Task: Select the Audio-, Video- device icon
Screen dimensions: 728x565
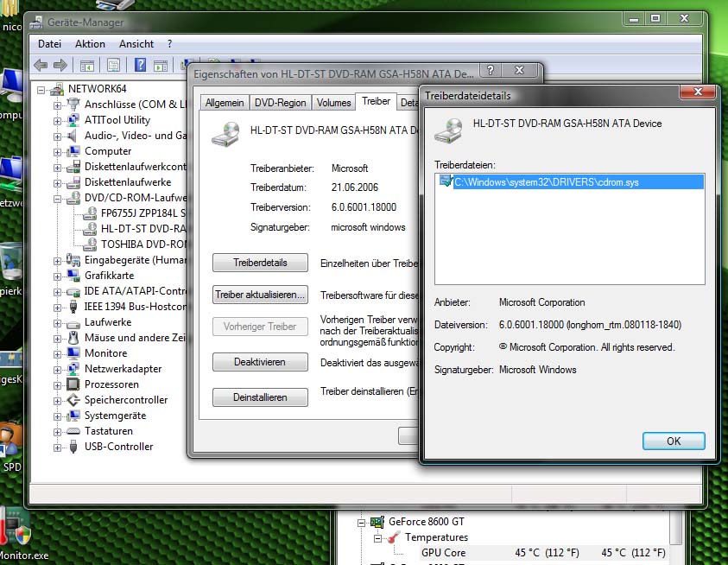Action: tap(73, 136)
